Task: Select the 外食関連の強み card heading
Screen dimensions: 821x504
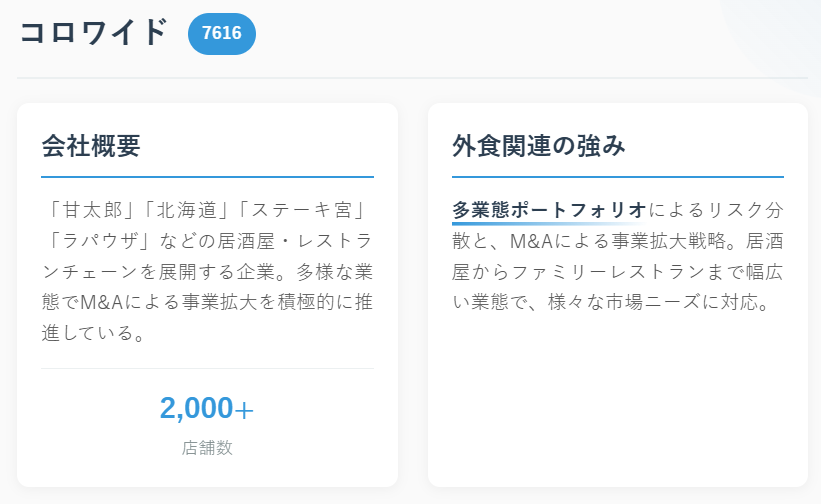Action: [x=539, y=146]
